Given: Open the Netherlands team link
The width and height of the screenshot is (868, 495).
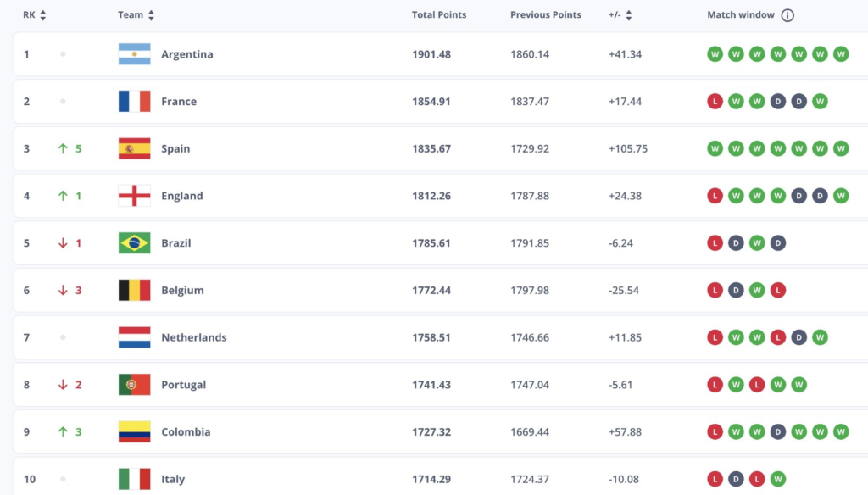Looking at the screenshot, I should pos(194,337).
